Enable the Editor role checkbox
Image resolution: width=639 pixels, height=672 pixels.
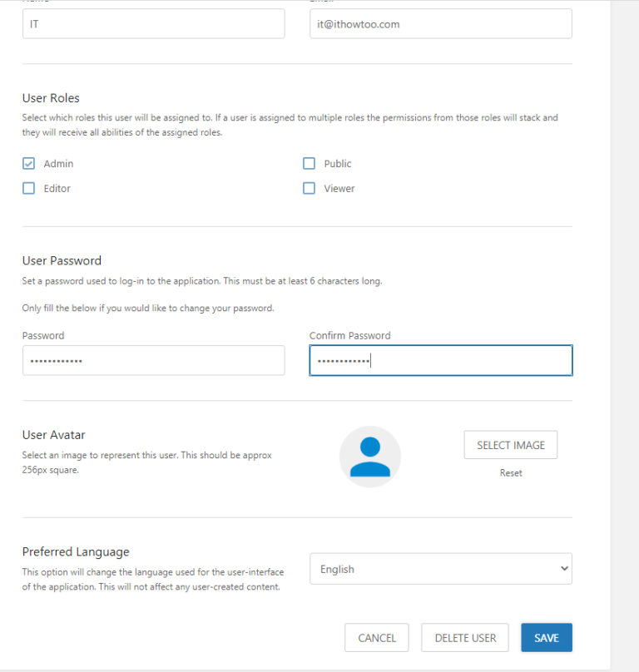click(28, 189)
